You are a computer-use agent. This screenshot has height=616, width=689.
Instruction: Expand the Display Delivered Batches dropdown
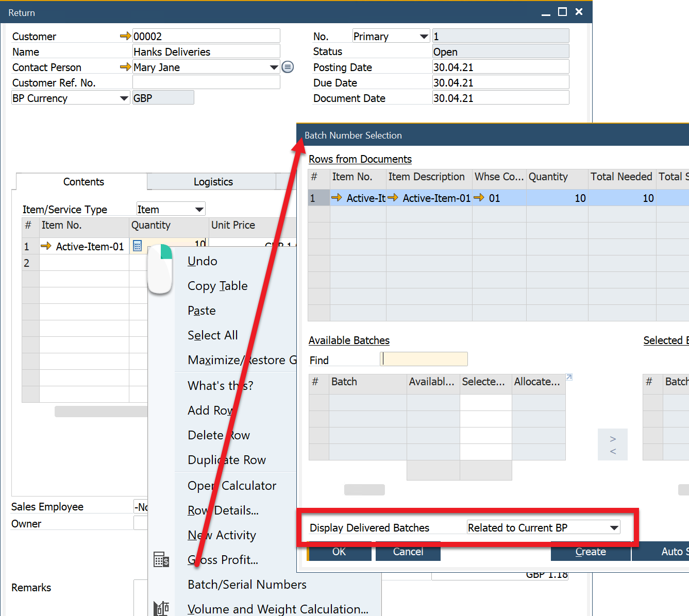coord(614,528)
